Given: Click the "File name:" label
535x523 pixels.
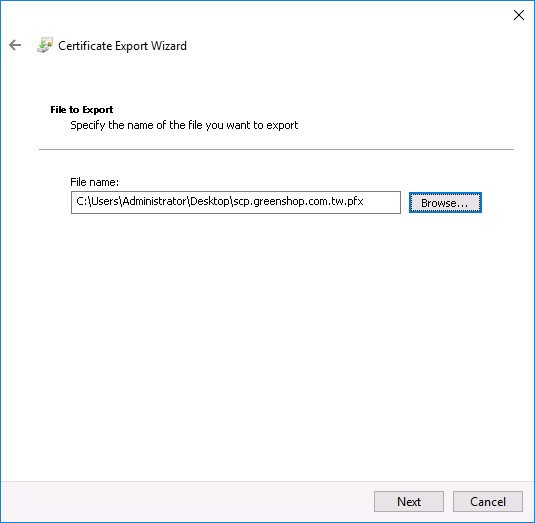Looking at the screenshot, I should pyautogui.click(x=95, y=182).
